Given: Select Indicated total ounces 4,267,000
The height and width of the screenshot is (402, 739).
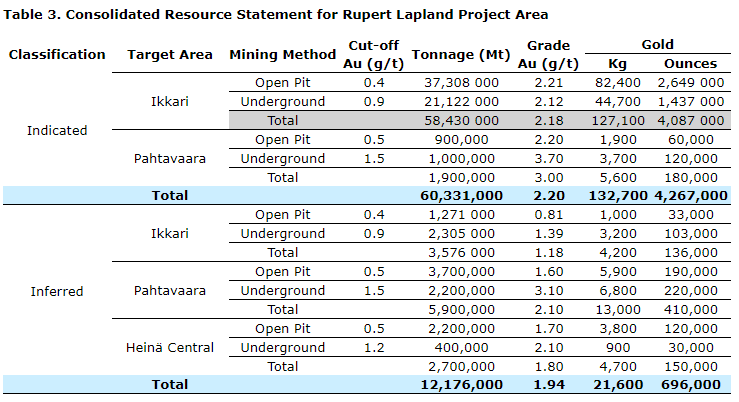Looking at the screenshot, I should click(x=690, y=196).
